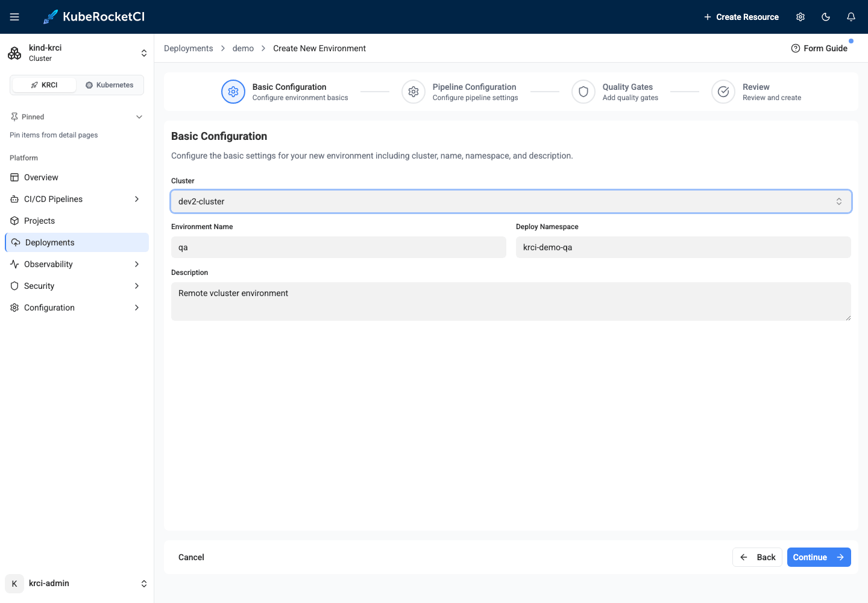This screenshot has width=868, height=603.
Task: Click the Deployments cloud upload icon
Action: (16, 242)
